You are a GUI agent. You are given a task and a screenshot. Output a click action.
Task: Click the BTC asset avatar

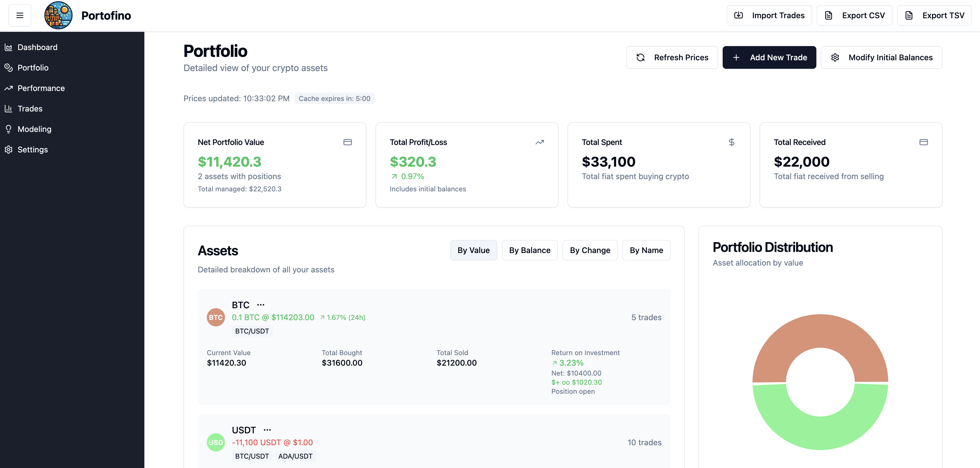216,317
